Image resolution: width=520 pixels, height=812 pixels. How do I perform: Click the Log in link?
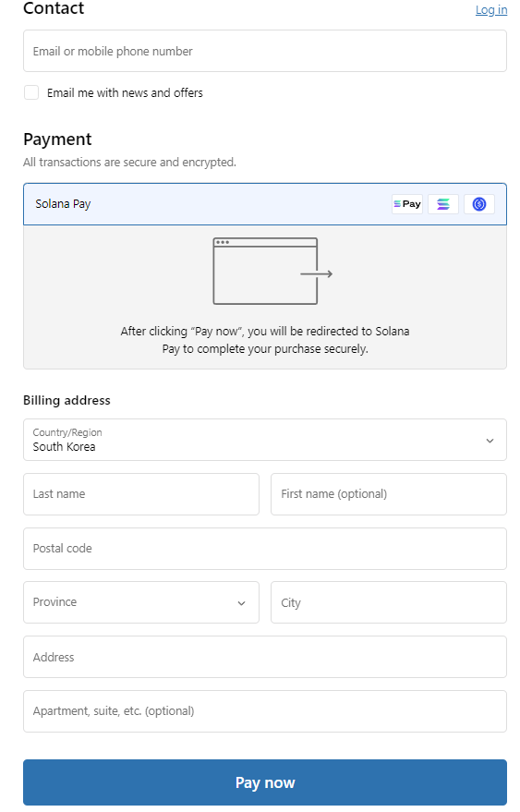tap(491, 10)
